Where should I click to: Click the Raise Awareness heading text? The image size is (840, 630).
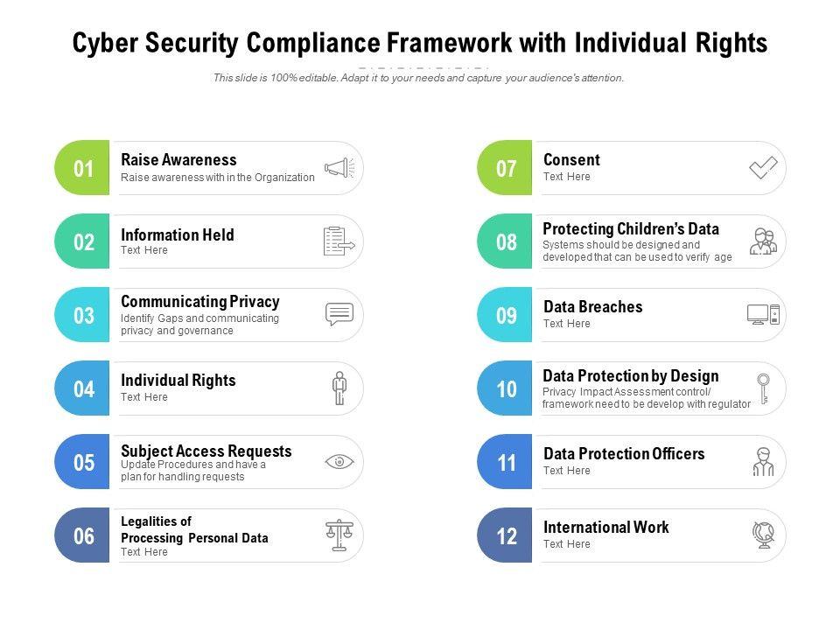tap(178, 160)
